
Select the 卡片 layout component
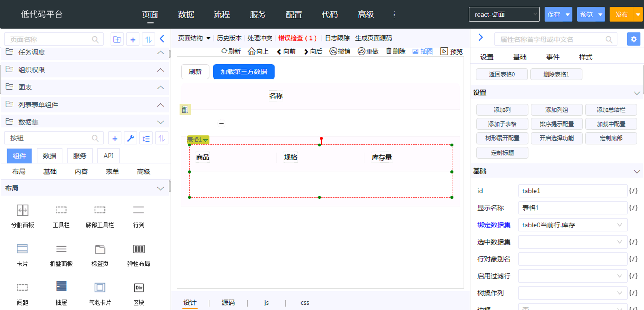22,255
